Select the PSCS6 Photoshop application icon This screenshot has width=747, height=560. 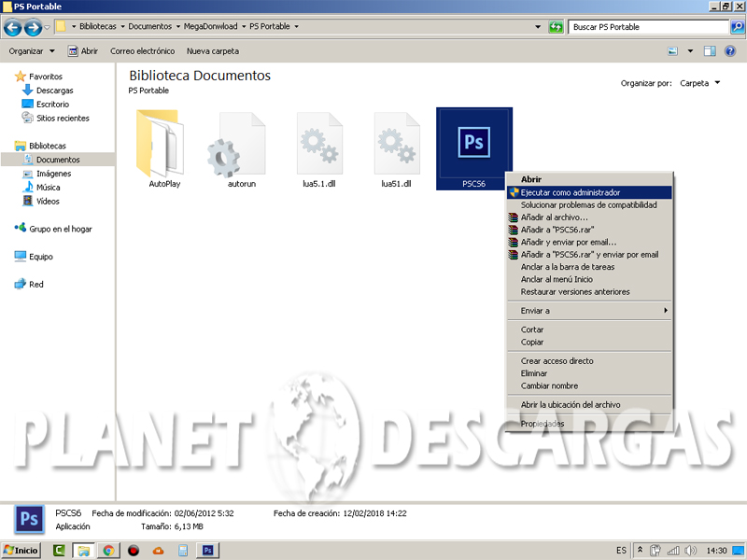[474, 148]
